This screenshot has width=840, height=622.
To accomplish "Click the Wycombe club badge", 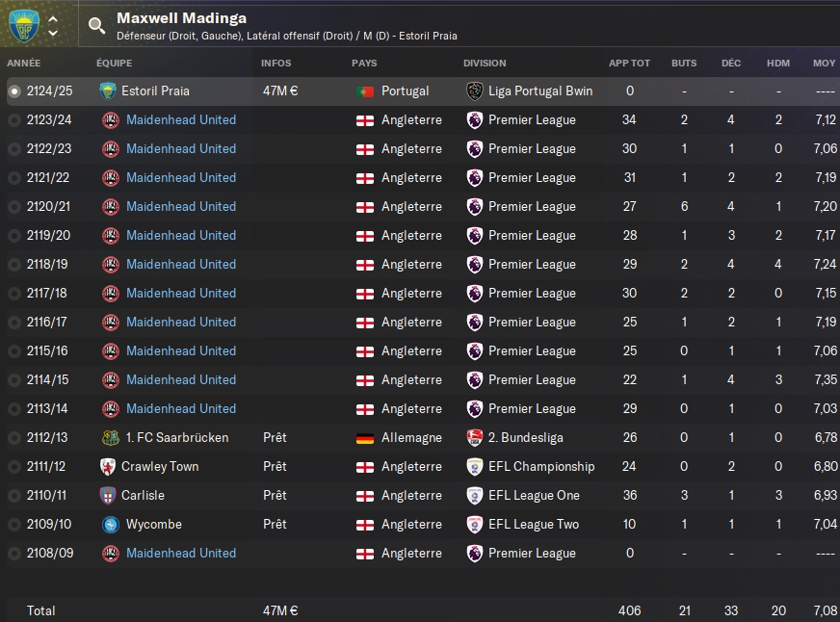I will click(x=110, y=524).
